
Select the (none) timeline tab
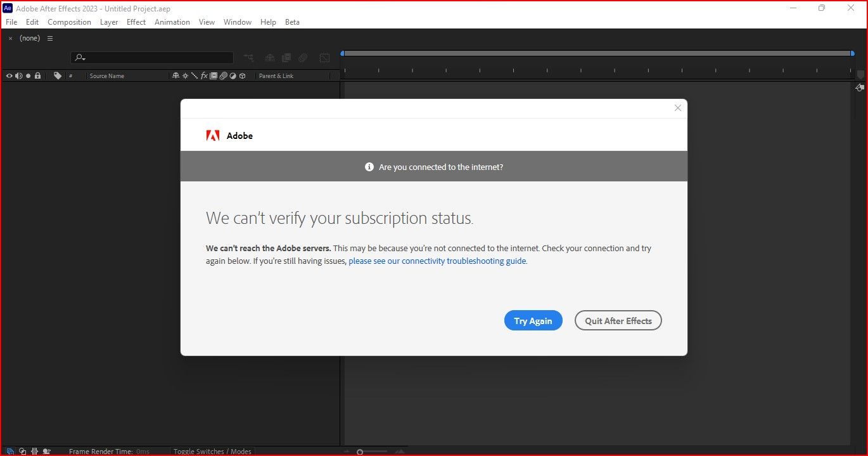(x=30, y=38)
